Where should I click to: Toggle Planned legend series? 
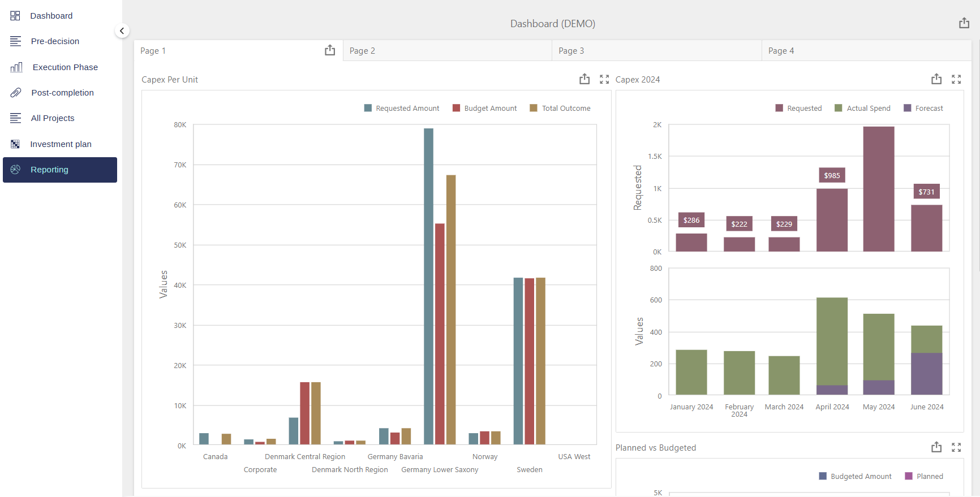coord(924,476)
